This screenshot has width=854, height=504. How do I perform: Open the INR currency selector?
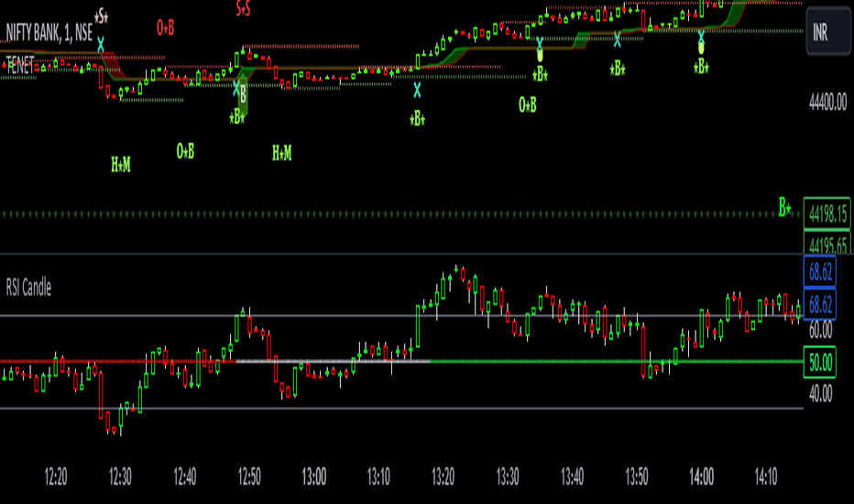[827, 31]
